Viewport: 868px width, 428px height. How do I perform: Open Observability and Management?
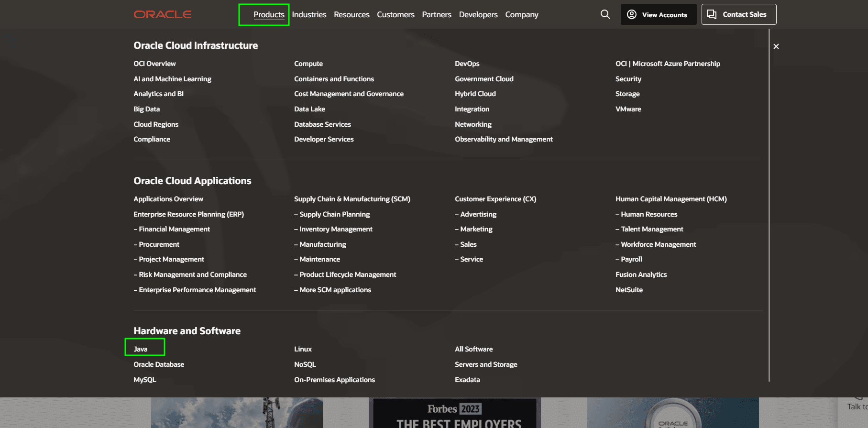[504, 139]
